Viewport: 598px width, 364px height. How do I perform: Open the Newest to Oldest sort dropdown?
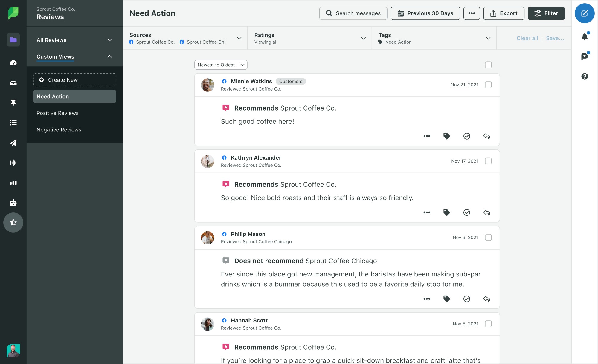(220, 65)
